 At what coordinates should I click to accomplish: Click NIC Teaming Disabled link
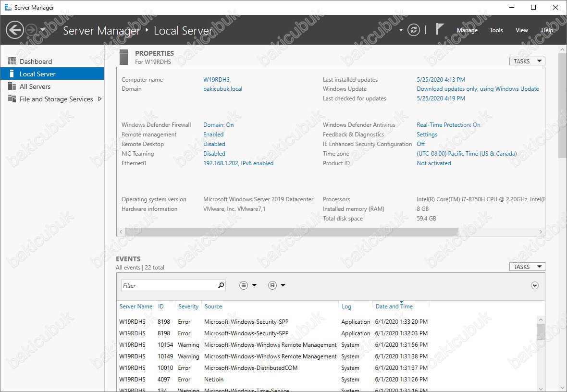tap(214, 154)
